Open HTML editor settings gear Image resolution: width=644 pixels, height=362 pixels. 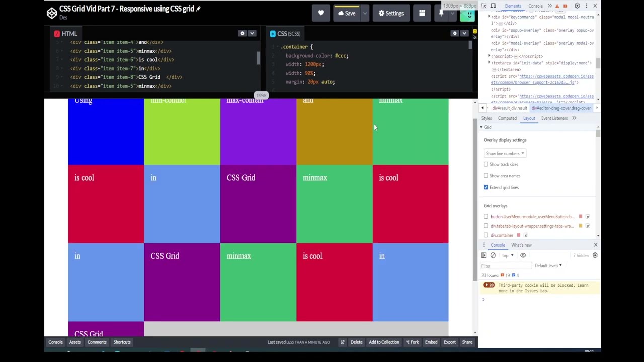click(x=242, y=33)
